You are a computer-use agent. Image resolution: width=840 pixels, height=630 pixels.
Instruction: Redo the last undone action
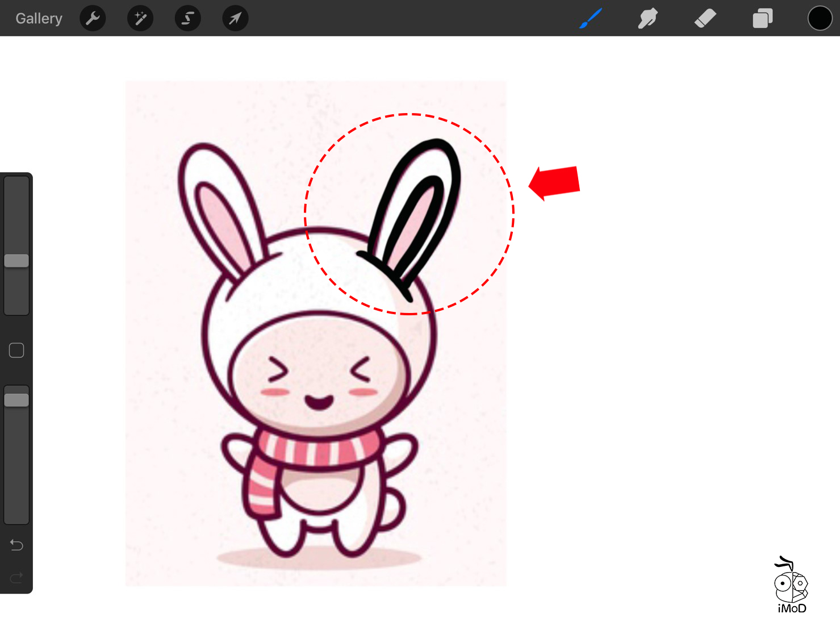tap(16, 578)
